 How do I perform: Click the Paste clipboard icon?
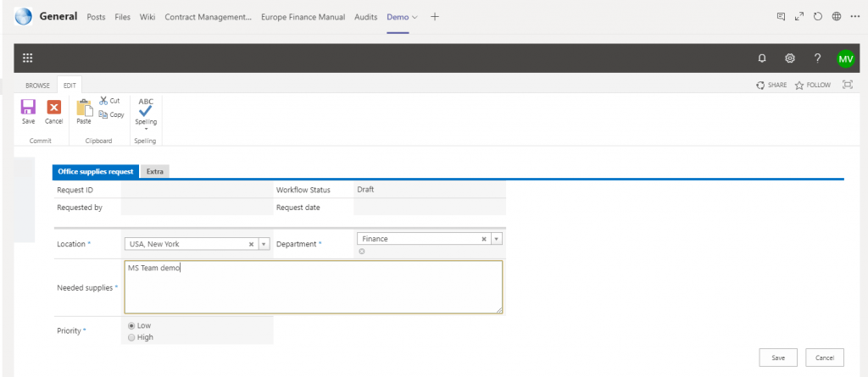point(84,108)
